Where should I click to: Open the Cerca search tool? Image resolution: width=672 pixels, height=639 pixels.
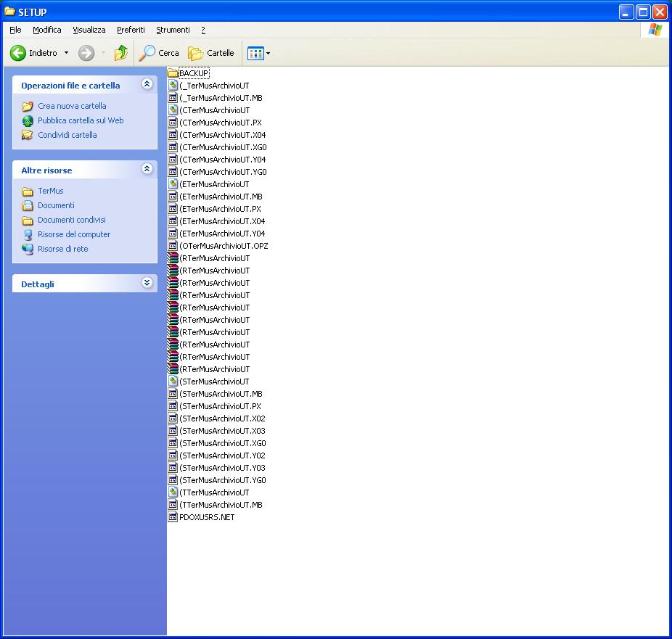click(159, 53)
